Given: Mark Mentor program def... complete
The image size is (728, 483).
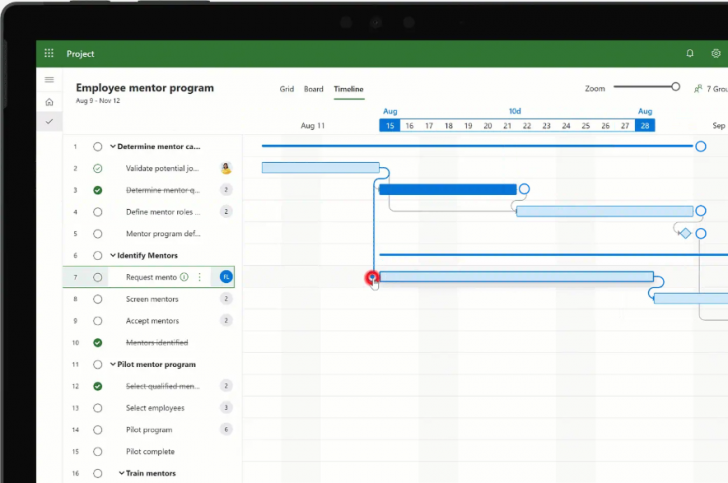Looking at the screenshot, I should 98,234.
